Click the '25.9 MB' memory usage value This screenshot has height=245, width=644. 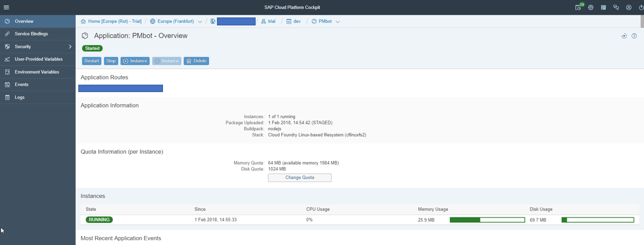point(426,220)
